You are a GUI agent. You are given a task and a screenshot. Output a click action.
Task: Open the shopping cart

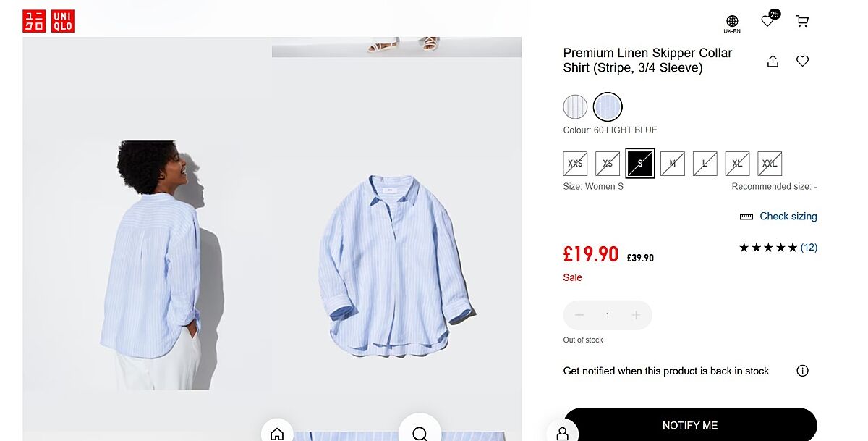[x=802, y=21]
